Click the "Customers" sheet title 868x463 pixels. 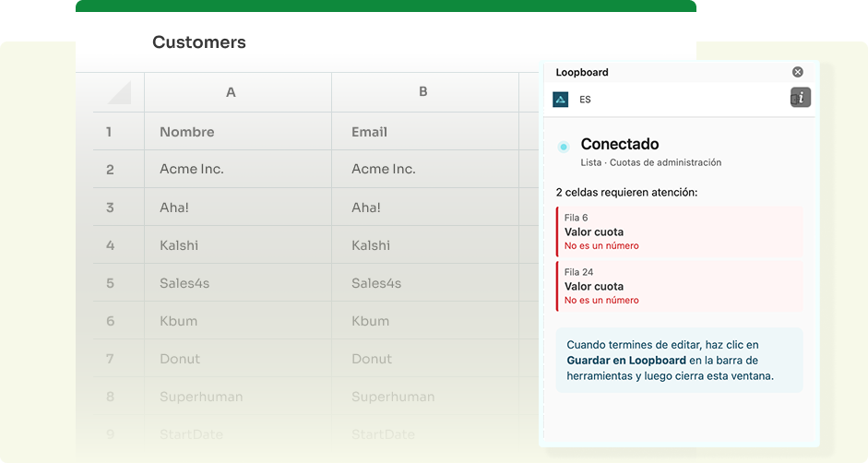pyautogui.click(x=198, y=42)
